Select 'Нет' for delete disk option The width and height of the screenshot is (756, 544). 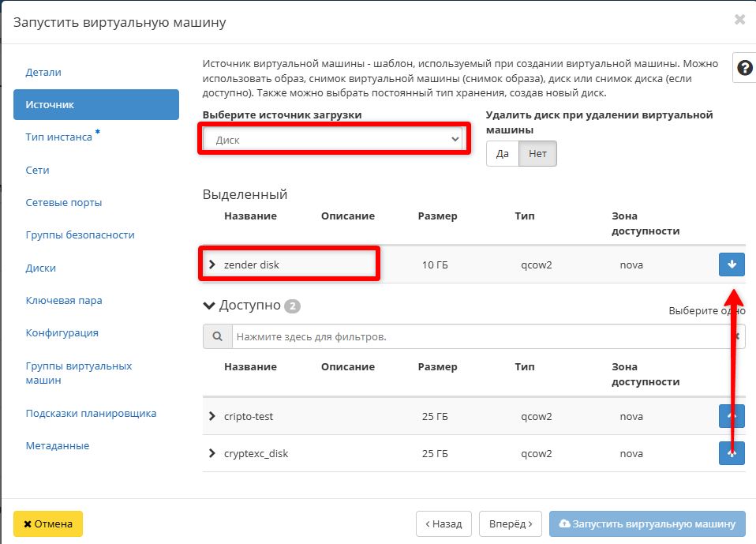click(537, 154)
